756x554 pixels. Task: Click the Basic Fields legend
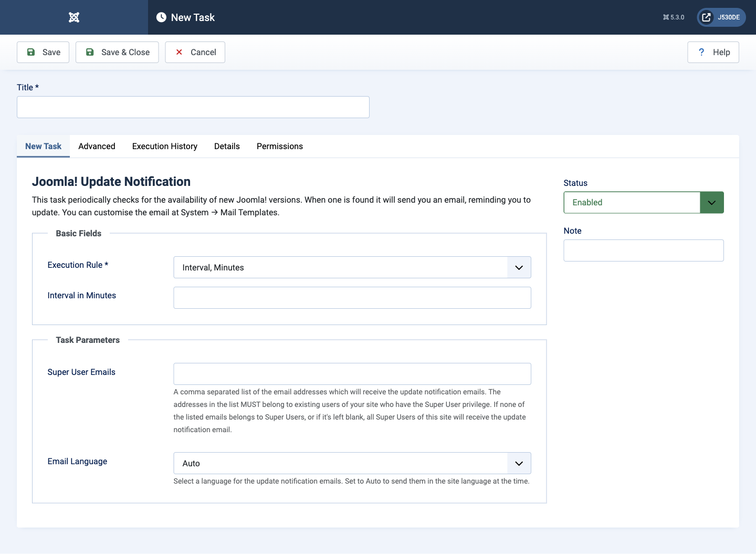click(79, 234)
